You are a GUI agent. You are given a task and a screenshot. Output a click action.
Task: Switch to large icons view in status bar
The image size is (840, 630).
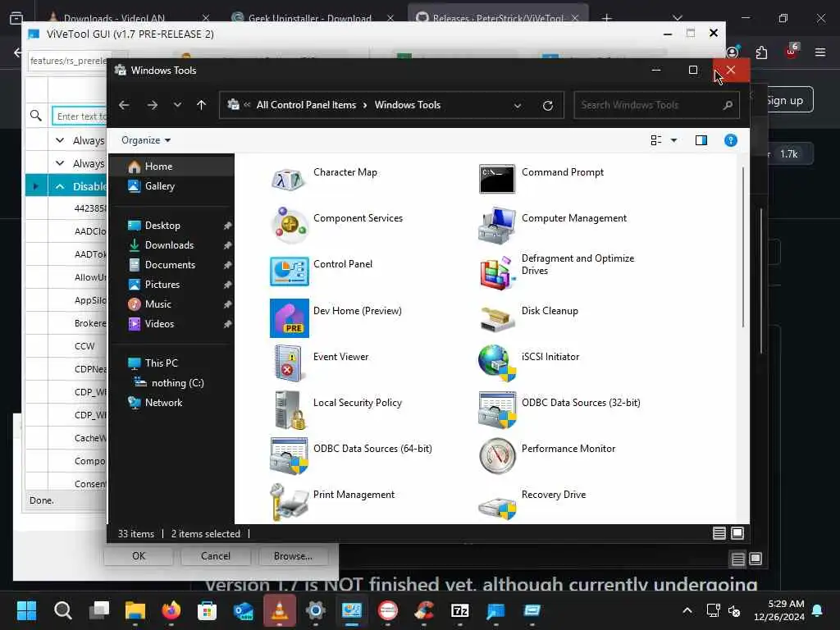(737, 533)
